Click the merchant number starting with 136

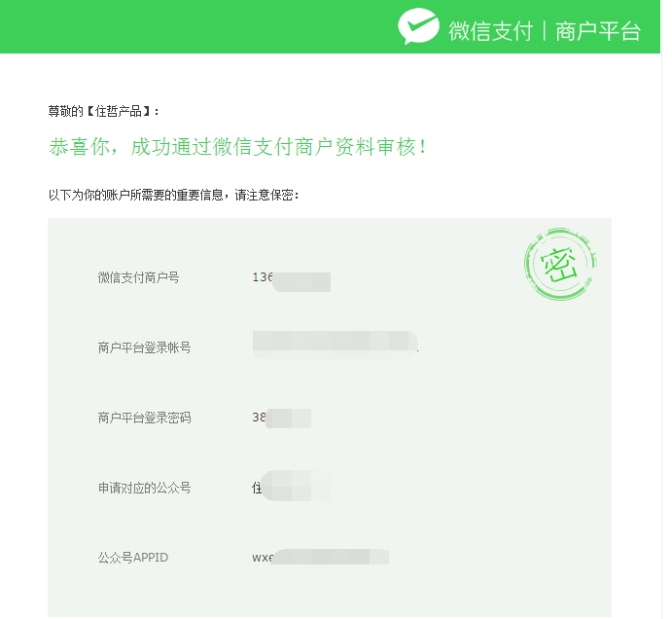click(291, 281)
